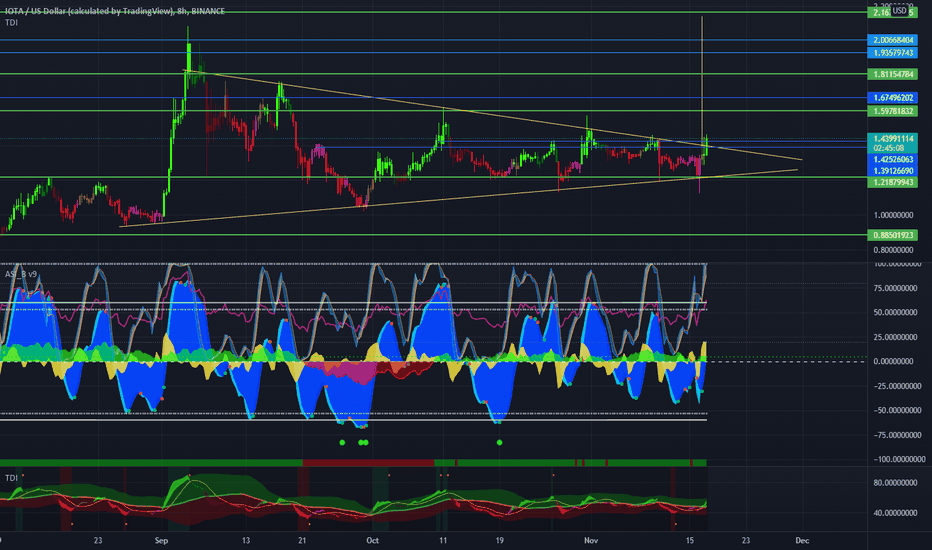Click the current price label 1.43991114
Viewport: 932px width, 550px height.
pos(892,139)
